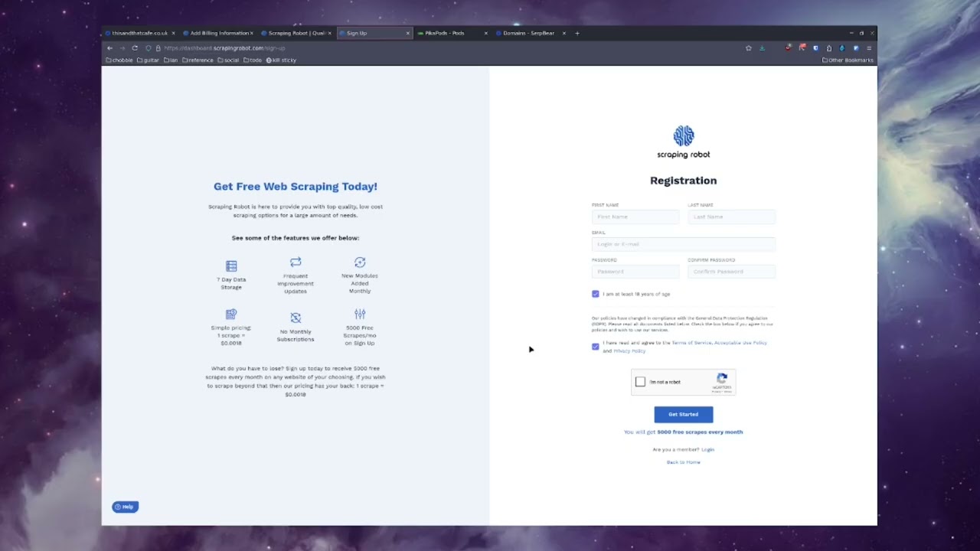This screenshot has width=980, height=551.
Task: Focus the First Name field
Action: 635,217
